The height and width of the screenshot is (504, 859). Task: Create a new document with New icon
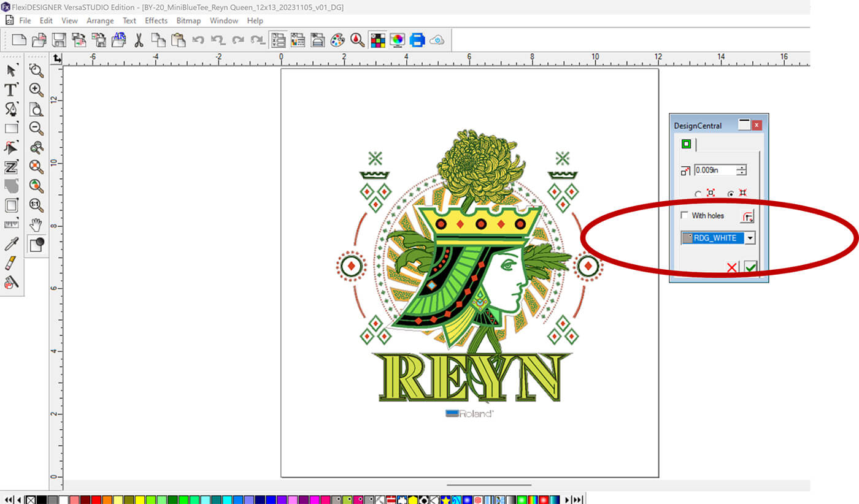[x=19, y=40]
